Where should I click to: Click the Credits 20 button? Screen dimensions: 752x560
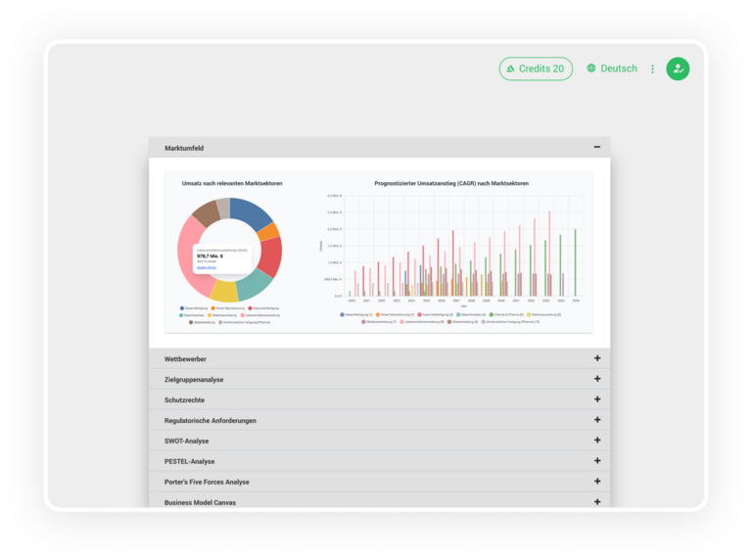click(x=536, y=69)
